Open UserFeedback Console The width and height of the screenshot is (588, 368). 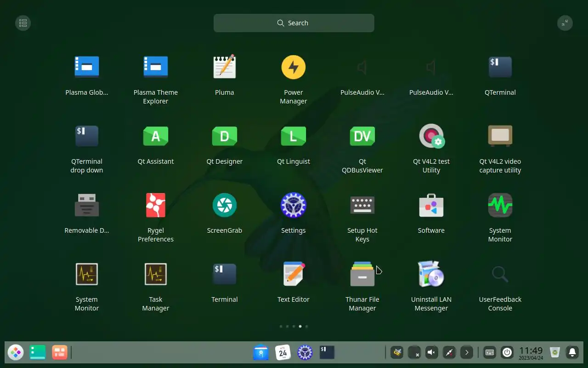click(x=500, y=274)
